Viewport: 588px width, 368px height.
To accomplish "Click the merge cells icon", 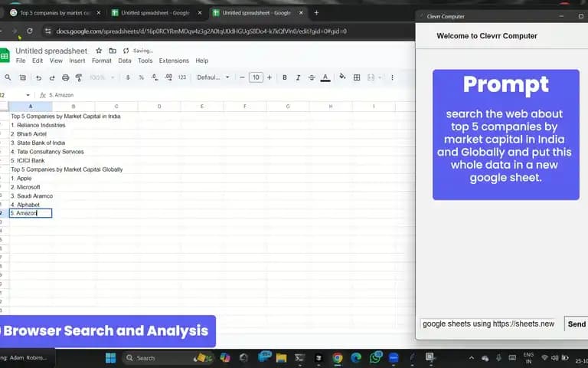I will click(x=371, y=77).
